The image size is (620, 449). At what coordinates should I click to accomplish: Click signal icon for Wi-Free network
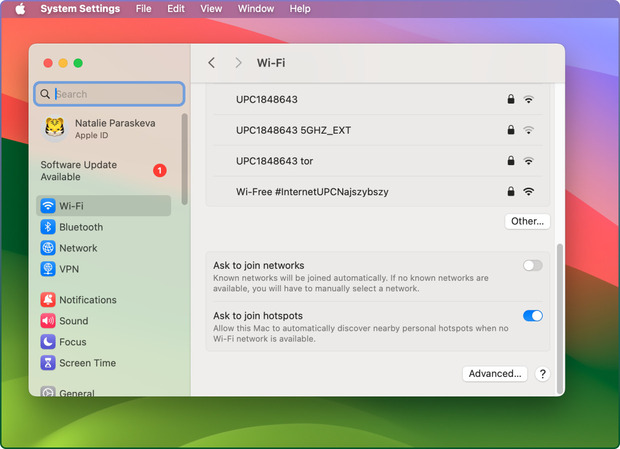click(528, 192)
